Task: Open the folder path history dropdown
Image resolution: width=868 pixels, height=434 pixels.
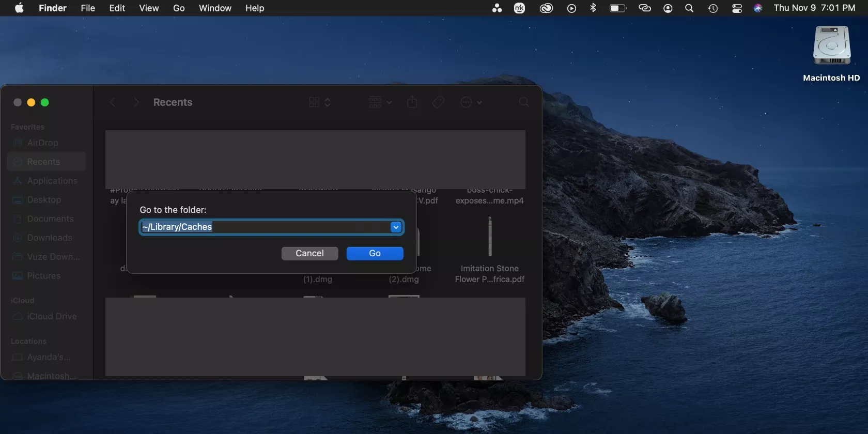Action: point(396,227)
